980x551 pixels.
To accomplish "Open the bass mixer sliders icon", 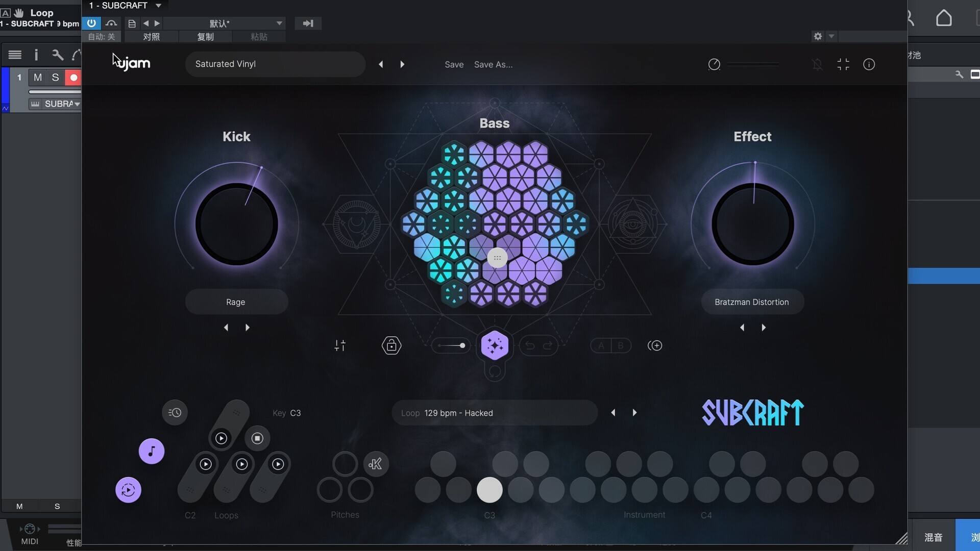I will [340, 345].
